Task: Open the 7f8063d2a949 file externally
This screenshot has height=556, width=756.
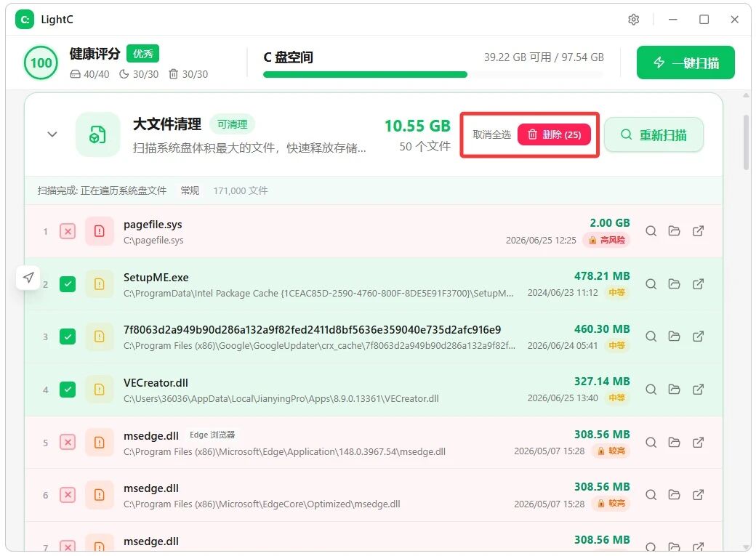Action: coord(698,336)
